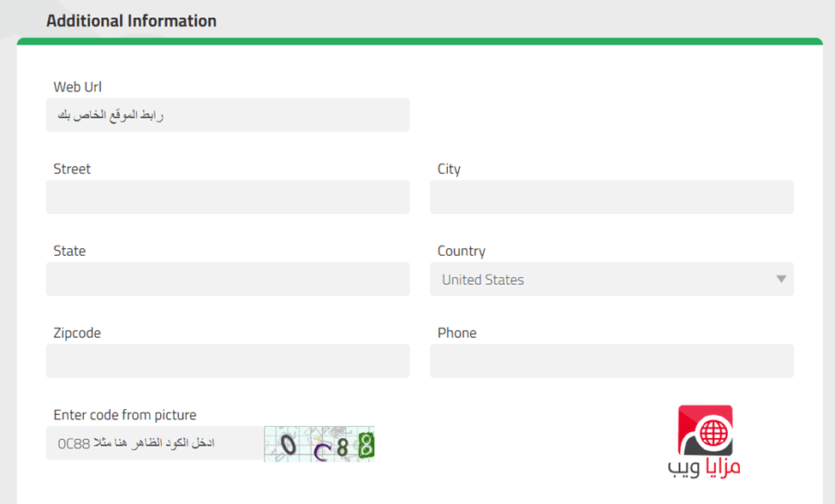Click the "State" field label
The height and width of the screenshot is (504, 835).
pos(69,251)
